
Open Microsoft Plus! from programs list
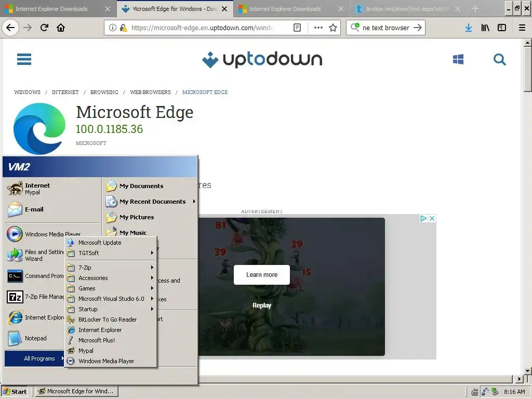tap(111, 340)
